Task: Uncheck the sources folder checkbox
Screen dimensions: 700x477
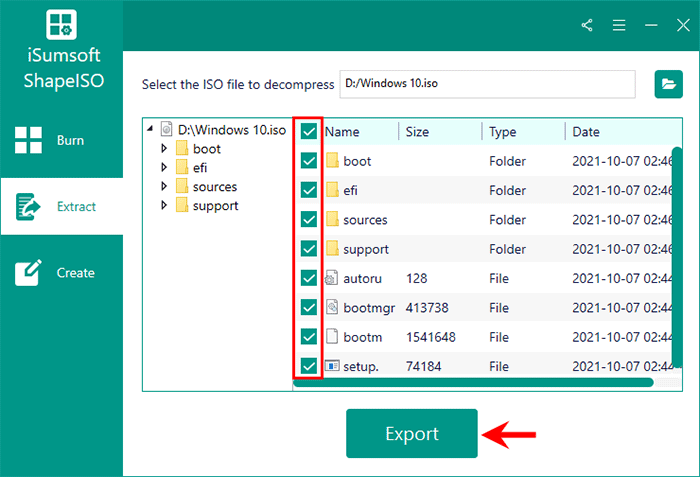Action: [x=308, y=219]
